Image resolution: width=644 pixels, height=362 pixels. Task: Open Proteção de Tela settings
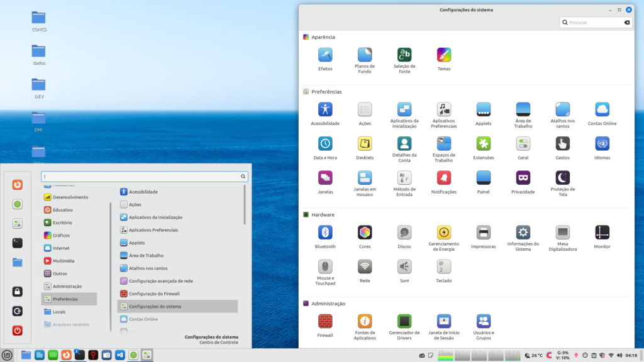point(563,178)
